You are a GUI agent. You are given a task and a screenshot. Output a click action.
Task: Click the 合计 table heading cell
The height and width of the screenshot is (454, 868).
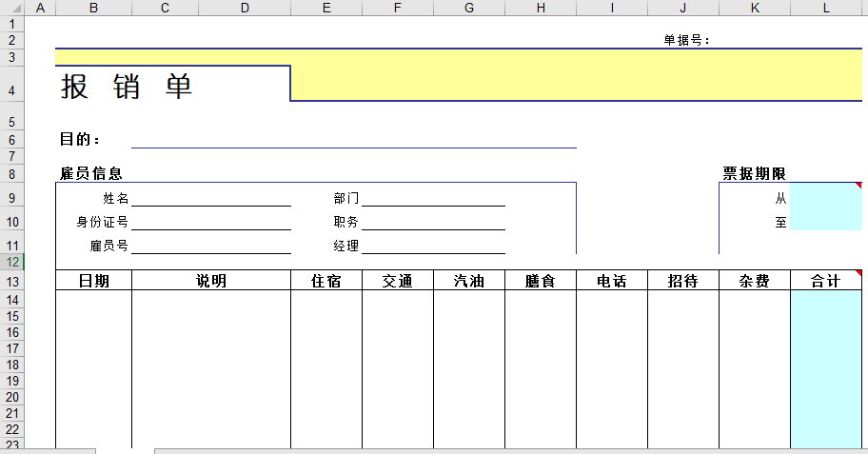click(x=825, y=281)
